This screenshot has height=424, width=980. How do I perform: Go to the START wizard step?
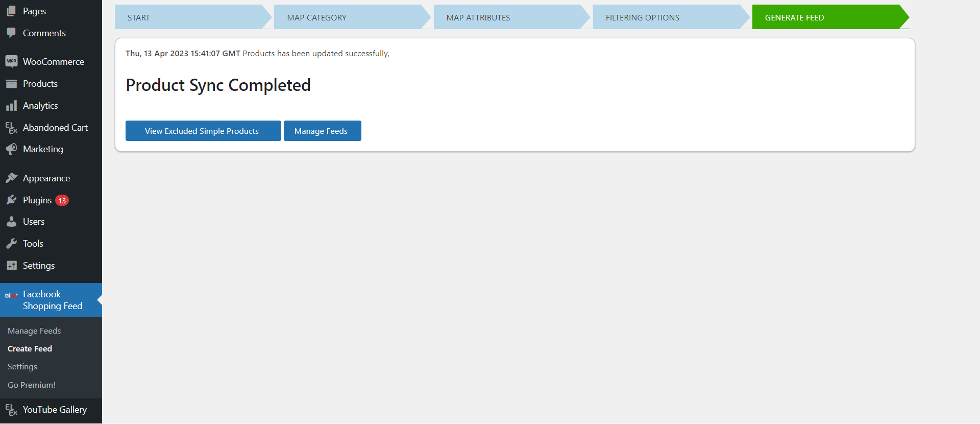coord(193,17)
